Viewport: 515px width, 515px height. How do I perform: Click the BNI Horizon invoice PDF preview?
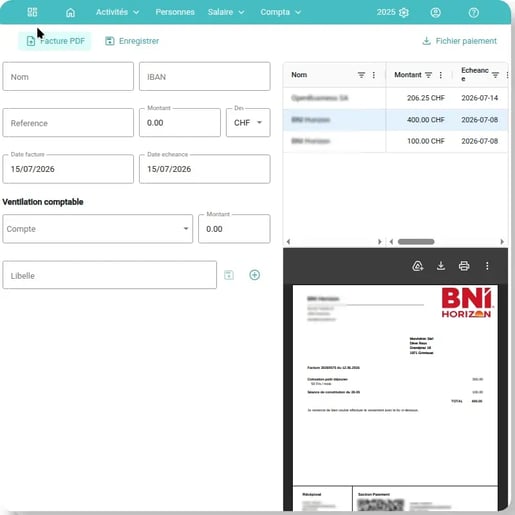coord(395,397)
